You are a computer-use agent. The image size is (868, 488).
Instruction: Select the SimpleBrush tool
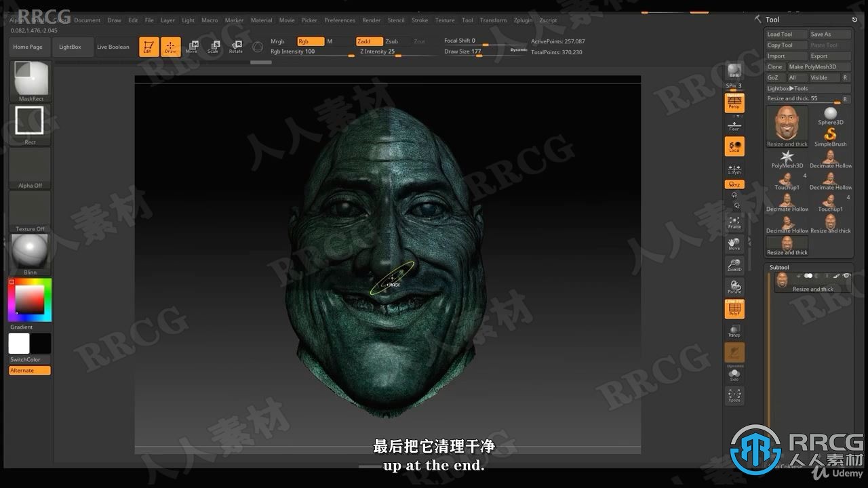[x=830, y=137]
